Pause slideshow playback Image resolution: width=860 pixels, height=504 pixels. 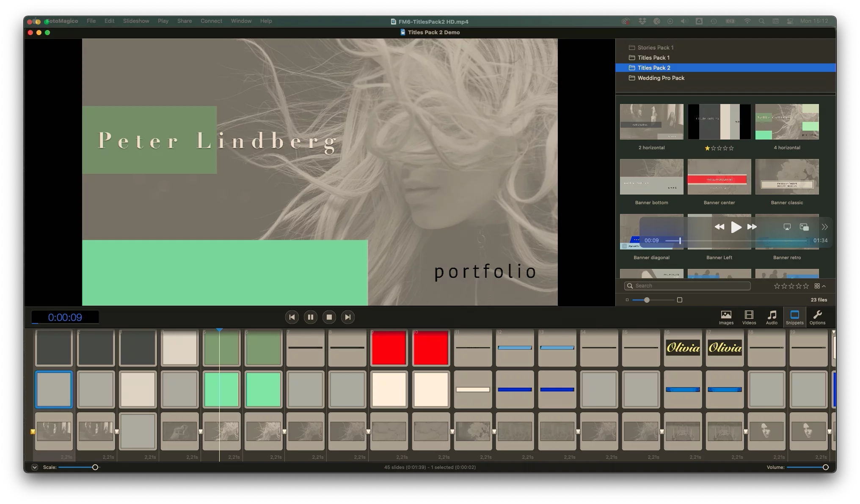pos(310,317)
